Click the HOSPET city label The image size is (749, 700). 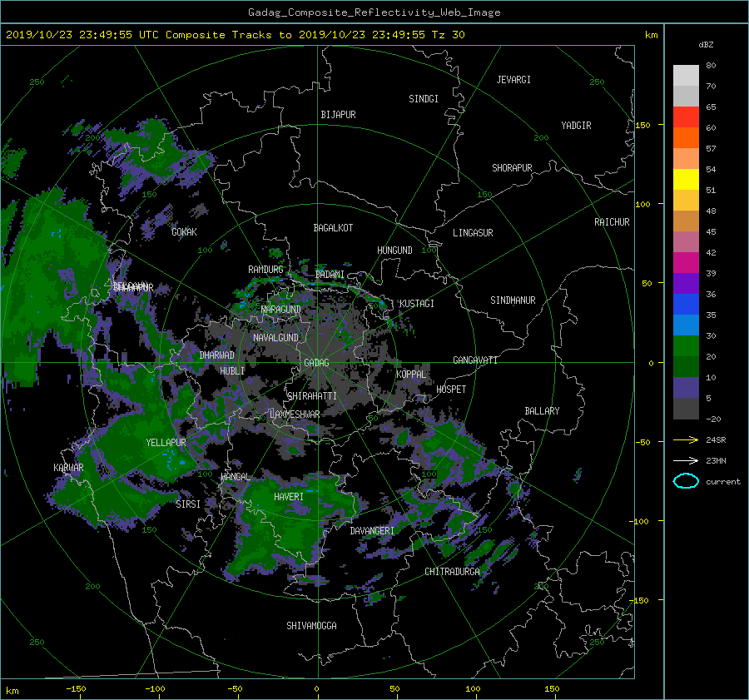[451, 390]
